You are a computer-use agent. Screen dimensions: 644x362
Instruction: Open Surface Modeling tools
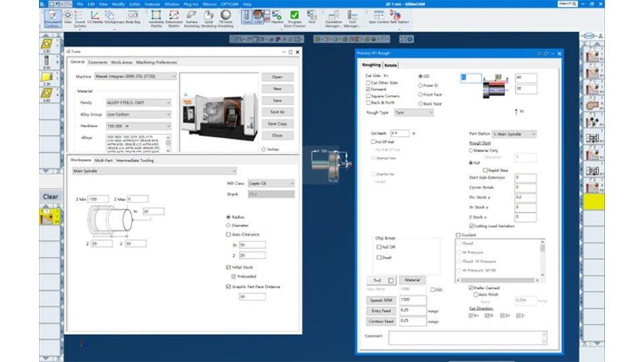(191, 19)
